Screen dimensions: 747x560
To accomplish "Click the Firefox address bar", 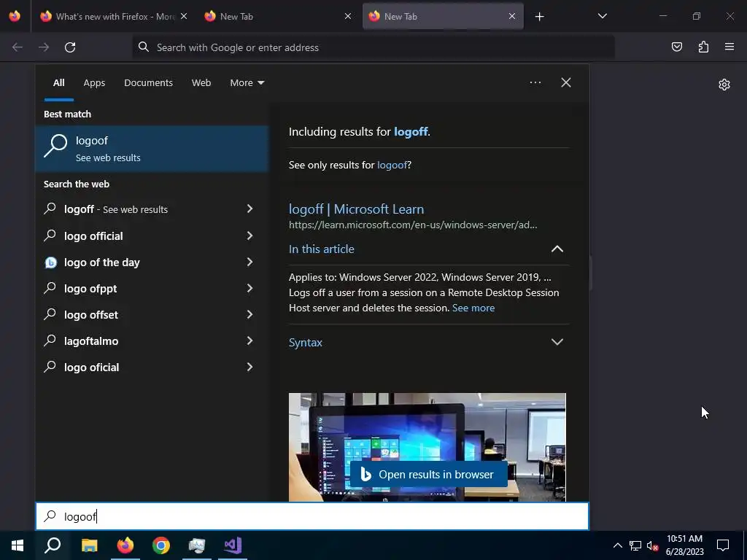I will pos(373,47).
